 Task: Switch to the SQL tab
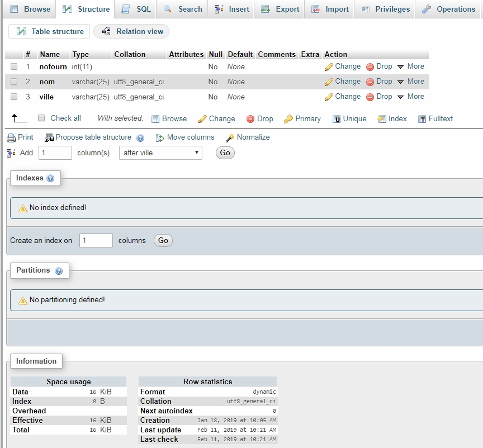point(136,9)
